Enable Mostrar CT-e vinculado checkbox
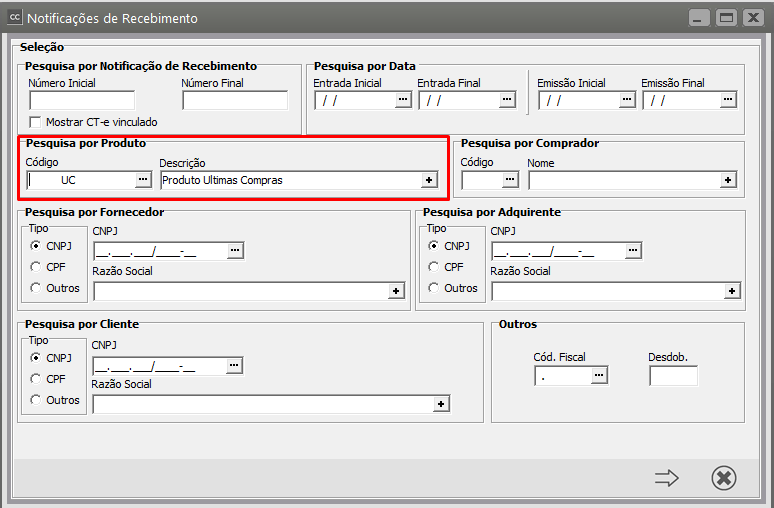Screen dimensions: 774x508 click(36, 122)
